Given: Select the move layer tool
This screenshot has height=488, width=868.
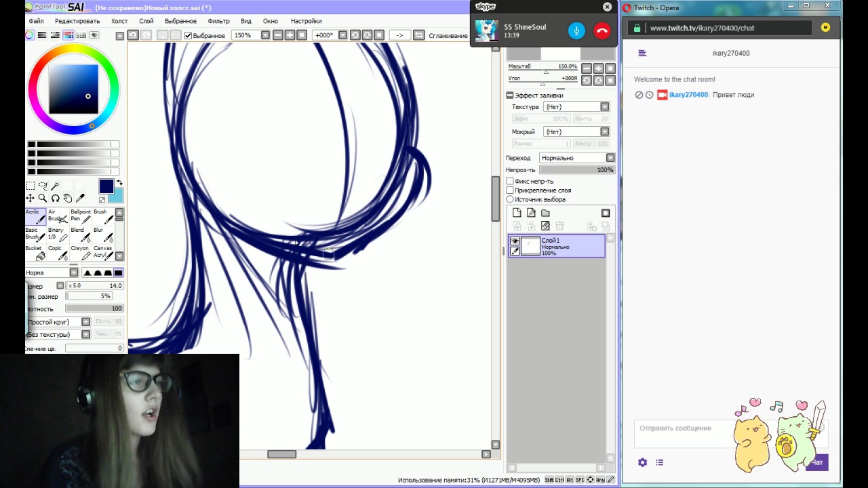Looking at the screenshot, I should coord(31,198).
